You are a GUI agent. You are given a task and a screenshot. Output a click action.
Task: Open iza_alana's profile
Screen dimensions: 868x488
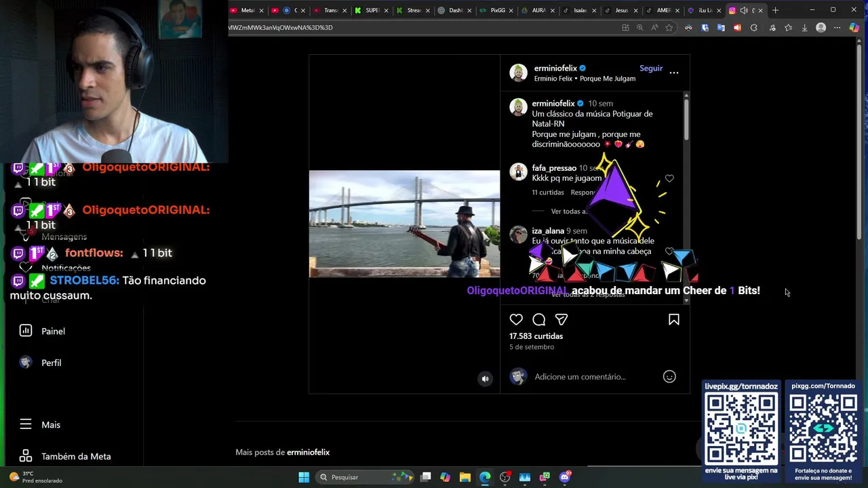548,231
